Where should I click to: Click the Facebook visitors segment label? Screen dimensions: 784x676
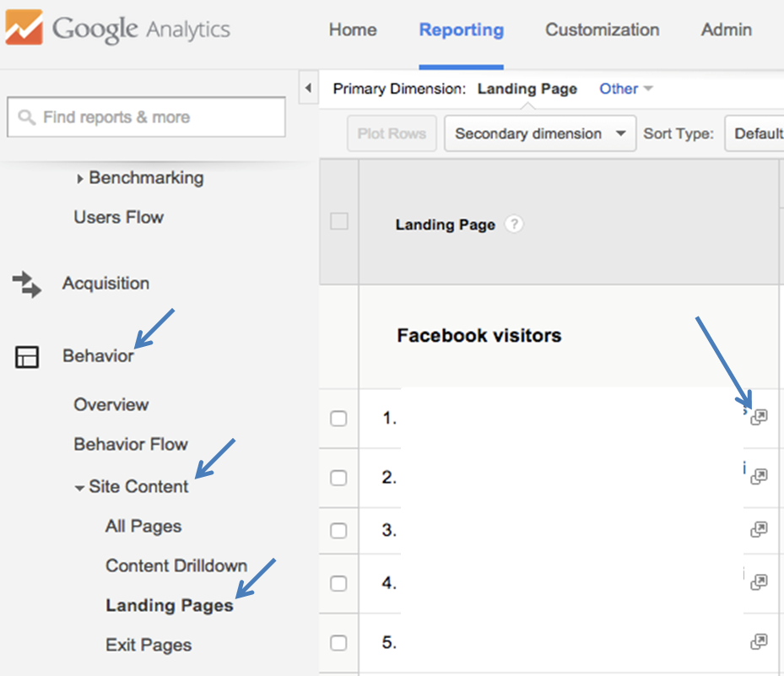point(479,336)
